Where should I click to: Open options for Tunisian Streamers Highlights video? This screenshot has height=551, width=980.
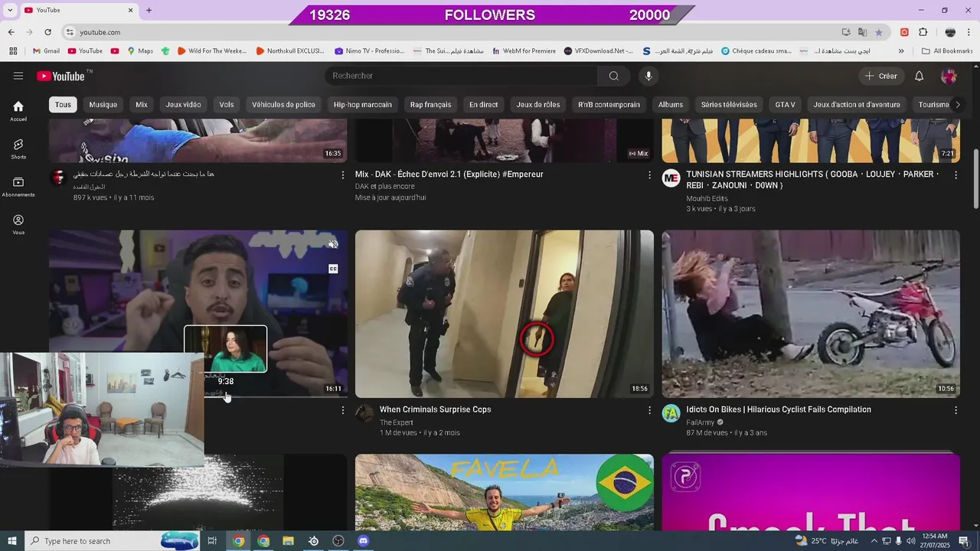point(955,175)
